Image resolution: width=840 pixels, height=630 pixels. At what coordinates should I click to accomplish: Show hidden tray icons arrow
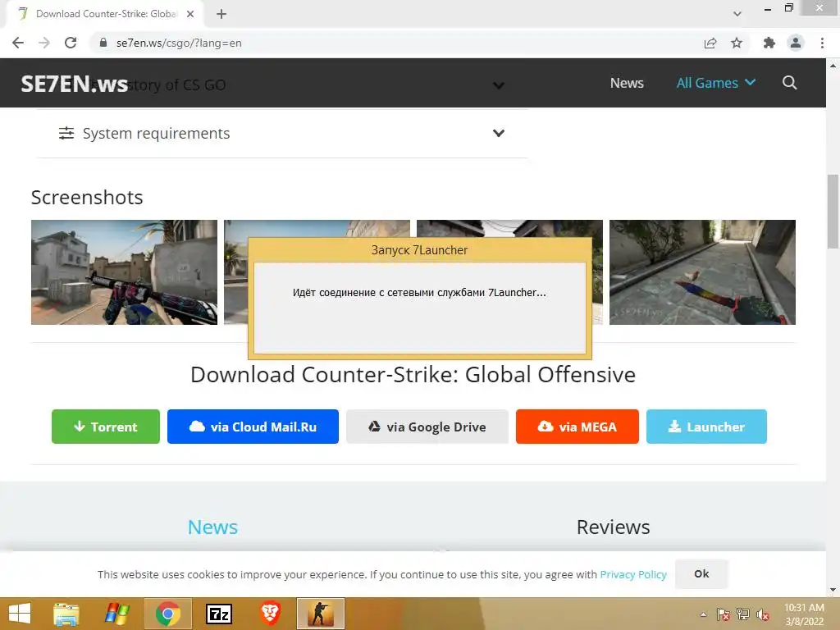click(703, 614)
